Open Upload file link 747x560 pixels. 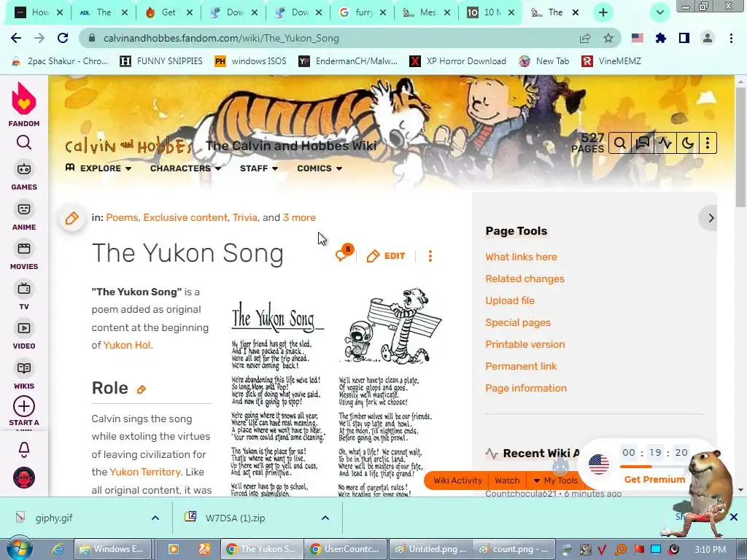coord(510,300)
